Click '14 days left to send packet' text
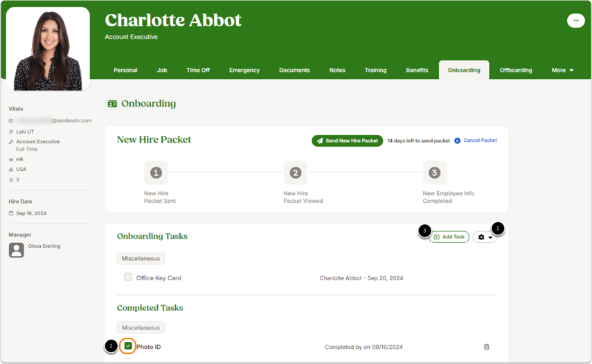This screenshot has width=592, height=364. click(x=419, y=140)
